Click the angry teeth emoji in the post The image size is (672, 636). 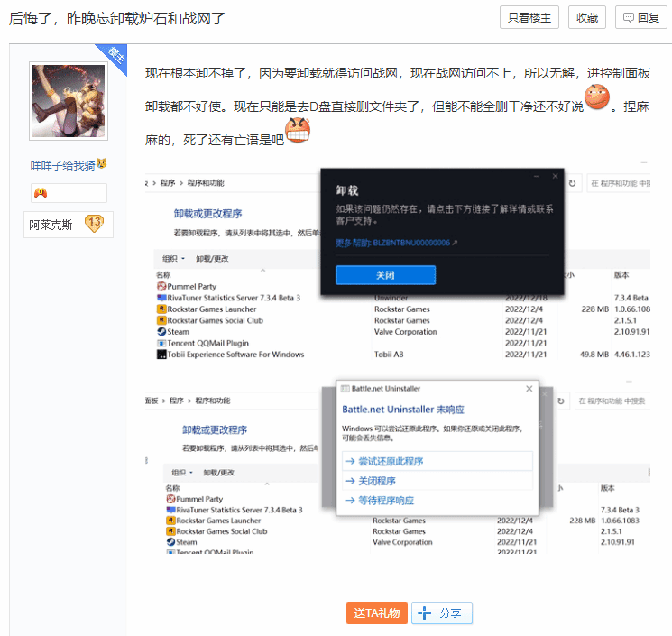[298, 130]
